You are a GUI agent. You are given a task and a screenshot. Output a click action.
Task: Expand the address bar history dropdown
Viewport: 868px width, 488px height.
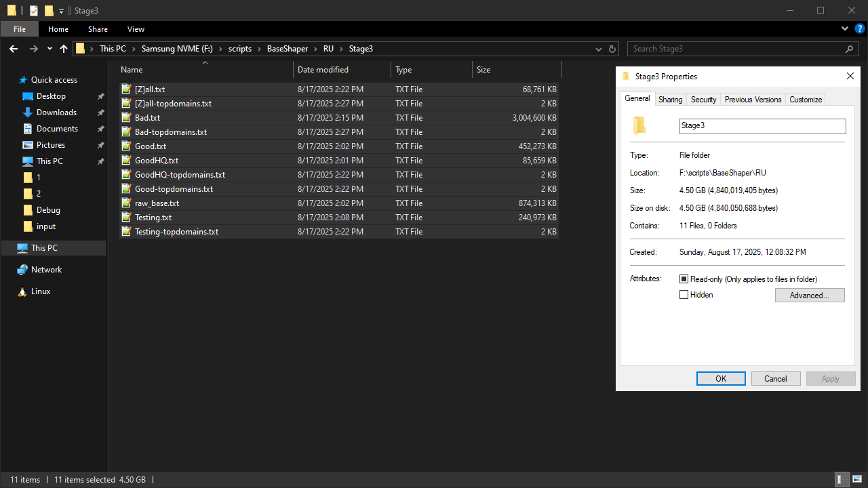tap(598, 49)
